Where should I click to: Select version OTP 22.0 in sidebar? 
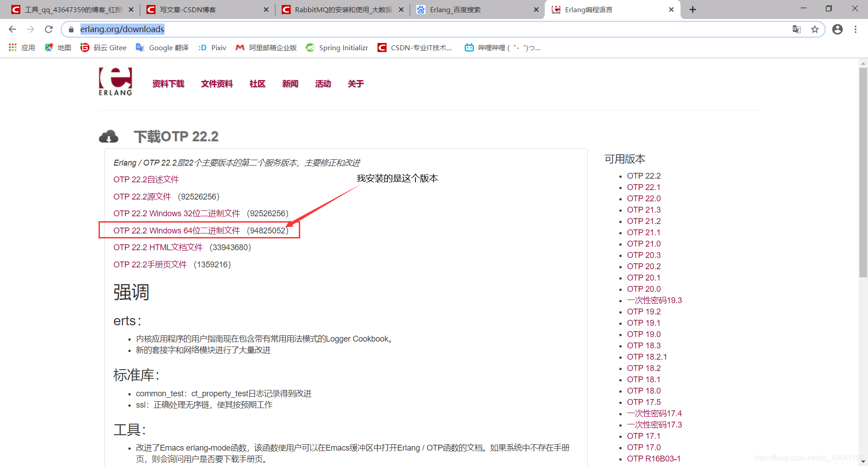tap(644, 199)
